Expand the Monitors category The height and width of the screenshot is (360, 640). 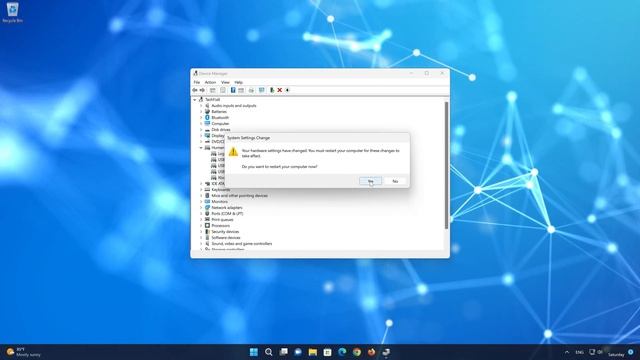(x=201, y=202)
